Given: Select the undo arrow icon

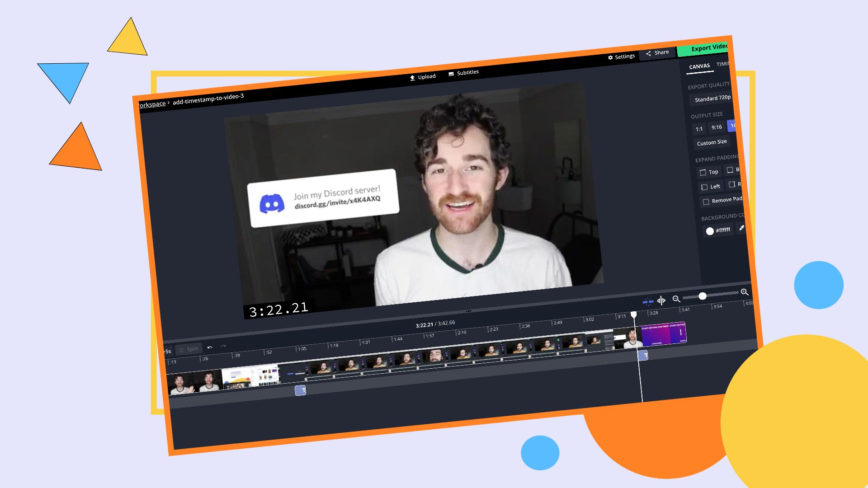Looking at the screenshot, I should point(210,346).
